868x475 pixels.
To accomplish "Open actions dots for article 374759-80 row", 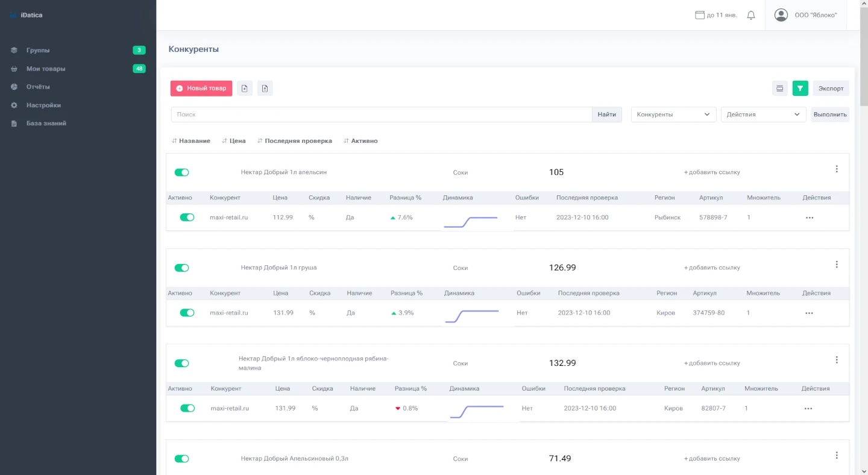I will pyautogui.click(x=809, y=313).
